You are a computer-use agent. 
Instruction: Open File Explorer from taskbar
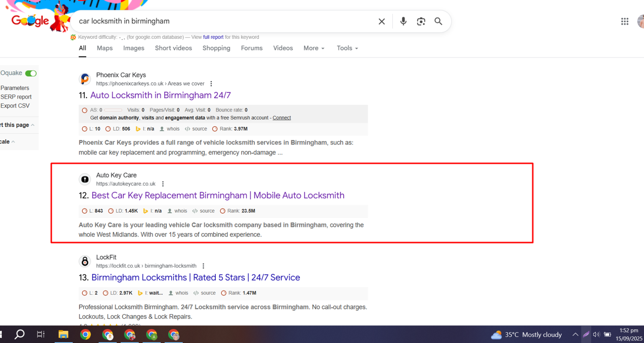63,335
